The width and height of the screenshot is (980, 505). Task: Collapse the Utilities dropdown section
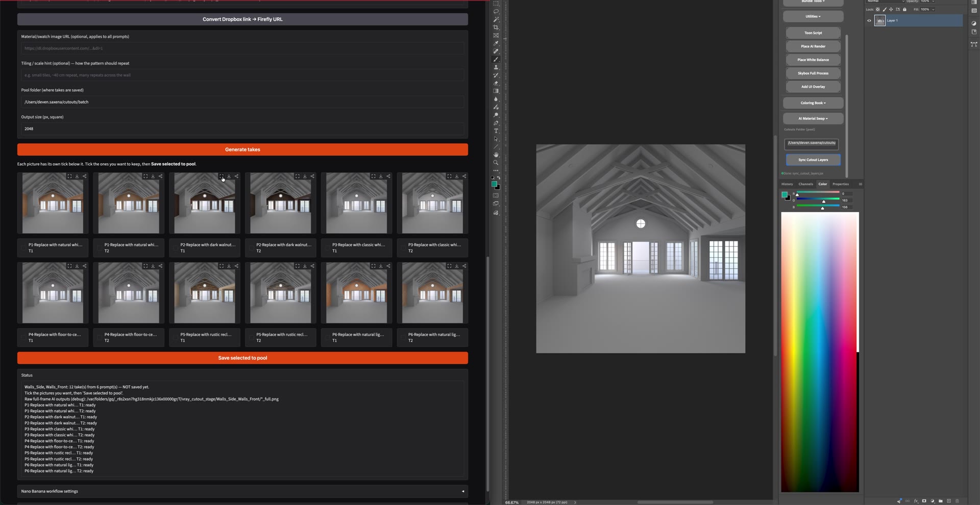click(813, 16)
